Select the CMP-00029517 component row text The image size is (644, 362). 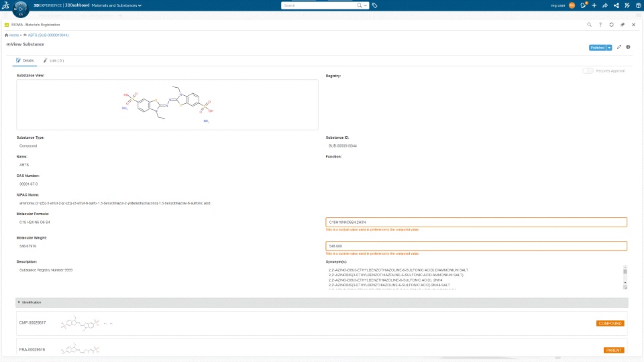(32, 323)
